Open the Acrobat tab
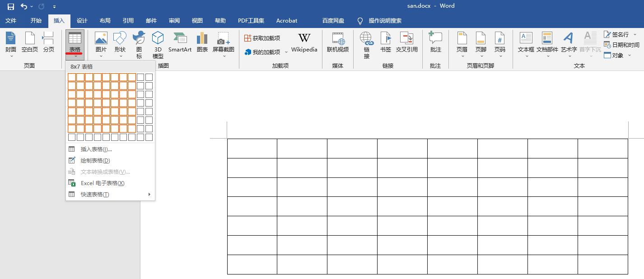644x279 pixels. pyautogui.click(x=287, y=21)
